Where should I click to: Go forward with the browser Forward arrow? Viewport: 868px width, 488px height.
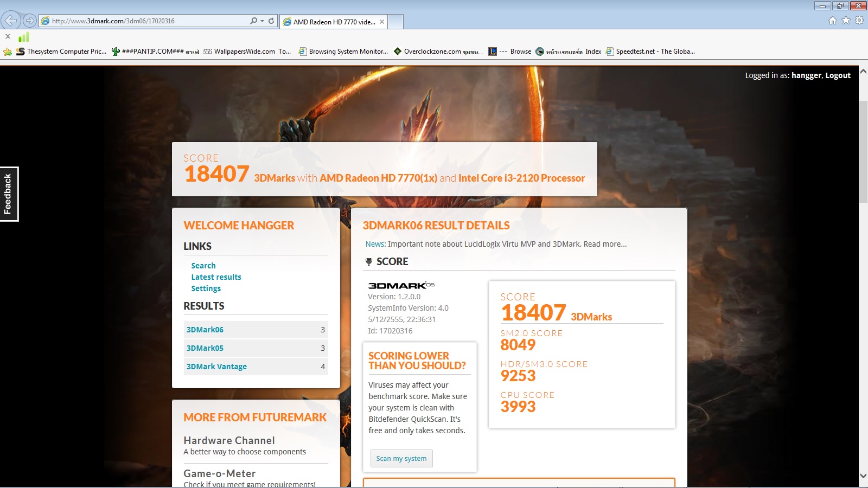30,21
